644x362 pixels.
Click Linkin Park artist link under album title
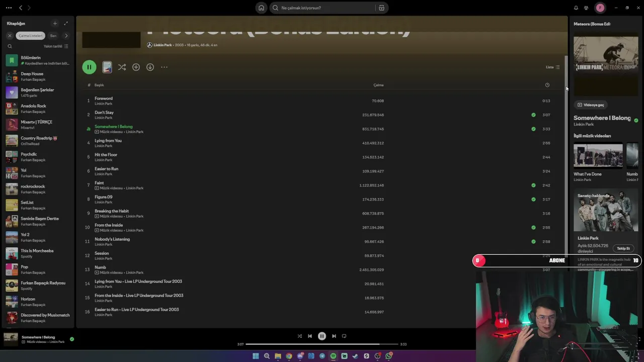click(163, 45)
